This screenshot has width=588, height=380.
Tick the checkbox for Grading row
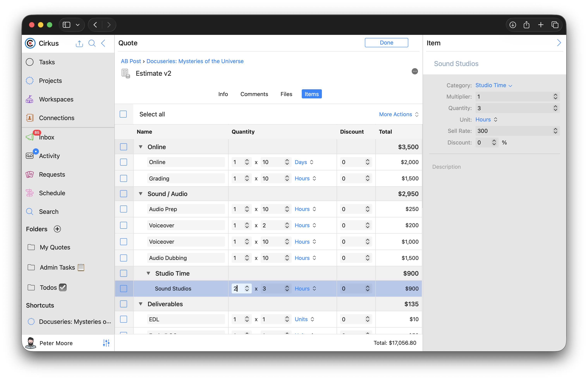click(x=123, y=178)
